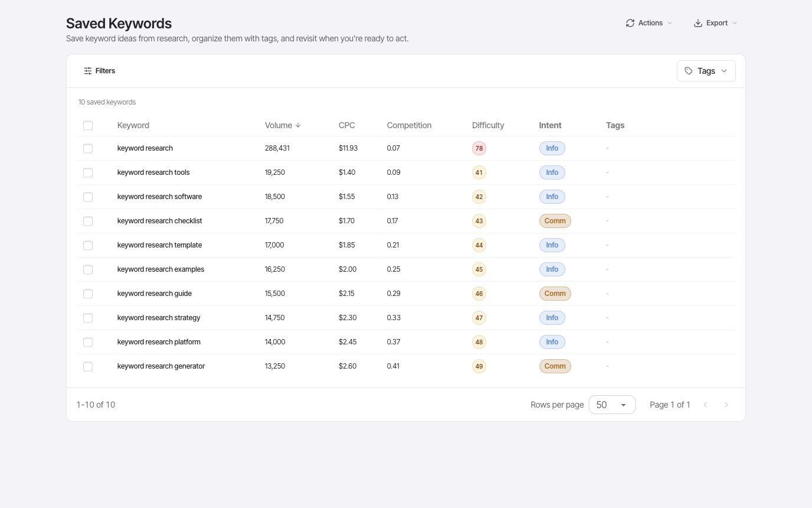Click the '1-10 of 10' range text
Screen dimensions: 812x508
point(96,405)
